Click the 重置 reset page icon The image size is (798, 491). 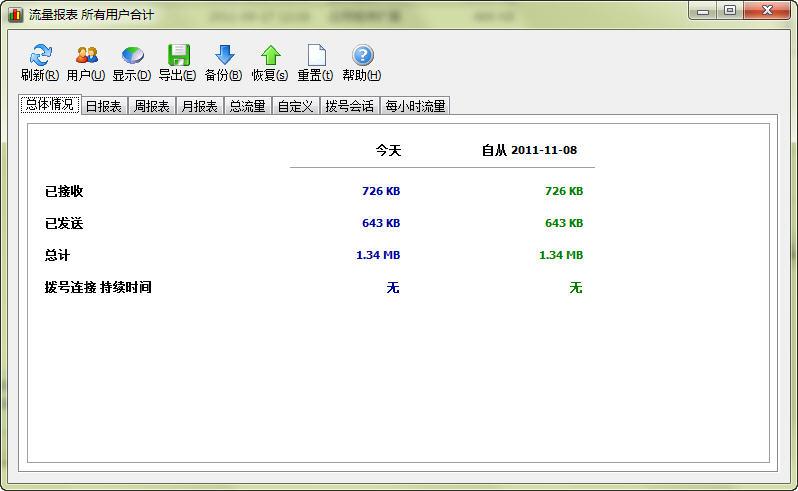317,54
